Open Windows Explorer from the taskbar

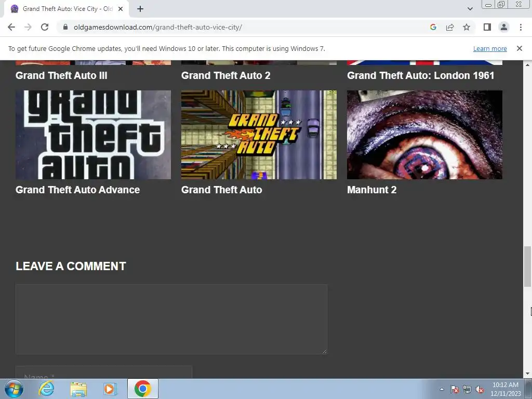78,389
